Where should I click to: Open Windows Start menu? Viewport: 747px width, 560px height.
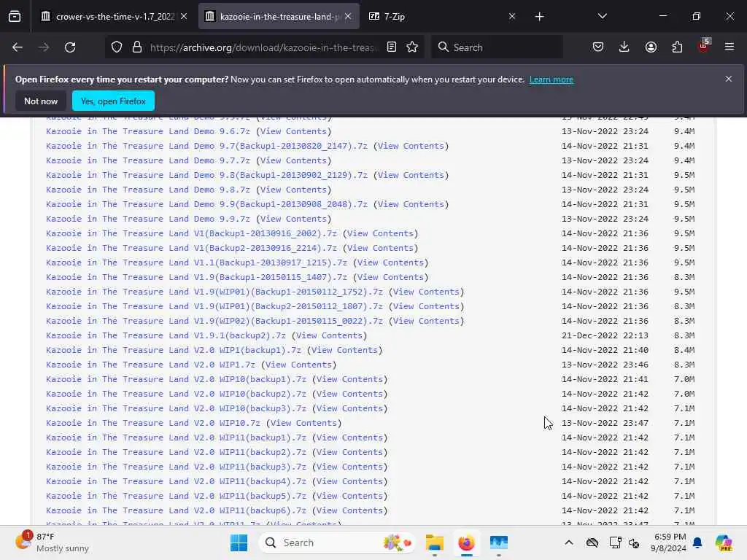pyautogui.click(x=239, y=542)
